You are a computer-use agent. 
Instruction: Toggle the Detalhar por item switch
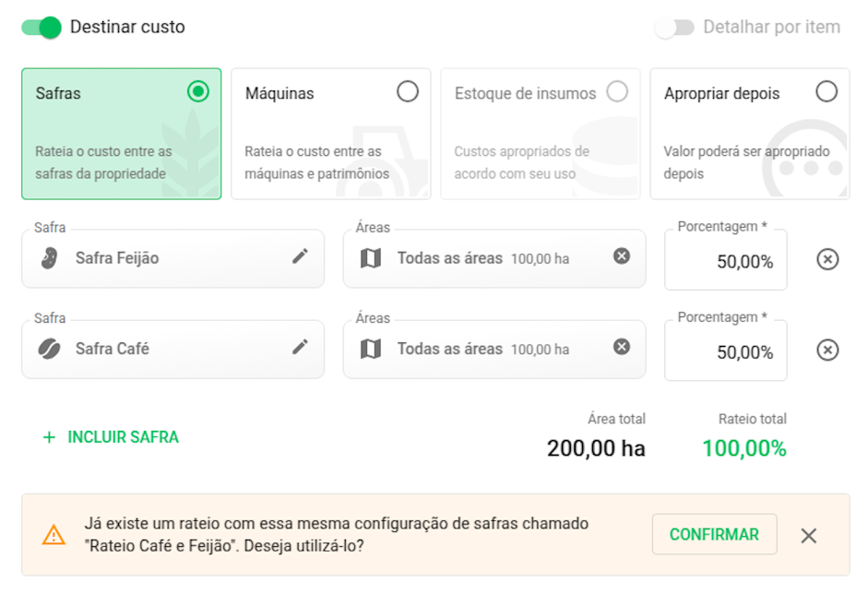pos(674,28)
